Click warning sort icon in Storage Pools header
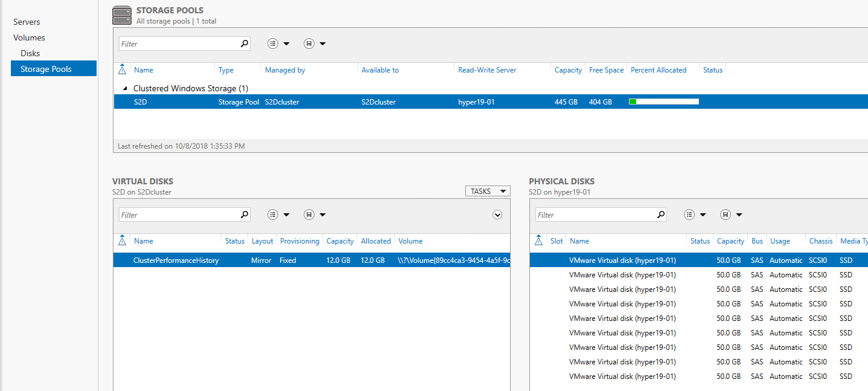Screen dimensions: 868x391 click(x=123, y=69)
